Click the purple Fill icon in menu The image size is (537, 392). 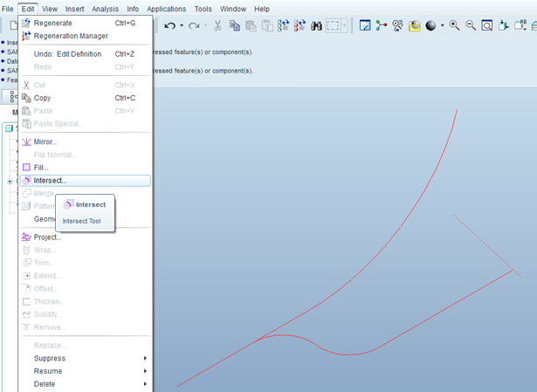(26, 168)
